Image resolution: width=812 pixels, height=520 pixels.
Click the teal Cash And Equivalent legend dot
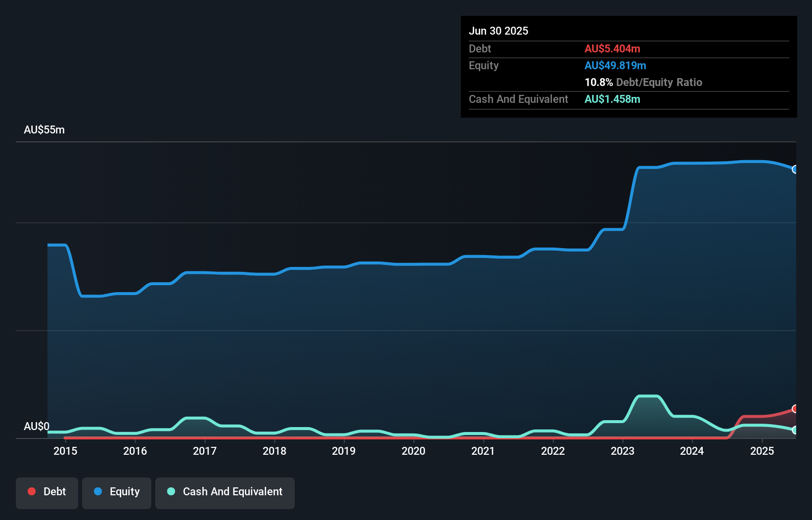click(x=171, y=491)
